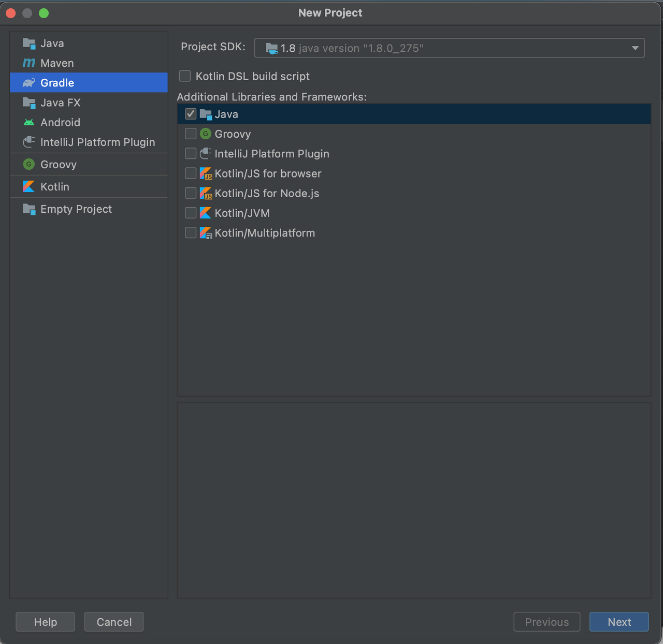Viewport: 663px width, 644px height.
Task: Open the Project SDK dropdown arrow
Action: (635, 48)
